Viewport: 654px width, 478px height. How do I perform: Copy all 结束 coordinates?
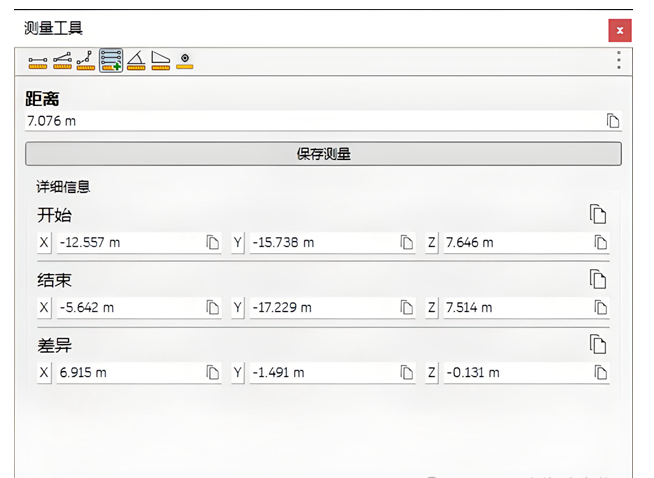598,279
